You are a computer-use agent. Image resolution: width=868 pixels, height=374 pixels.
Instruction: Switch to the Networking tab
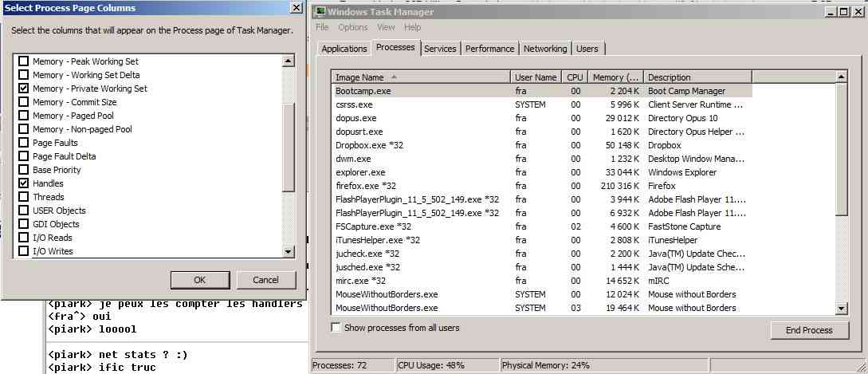click(x=545, y=49)
